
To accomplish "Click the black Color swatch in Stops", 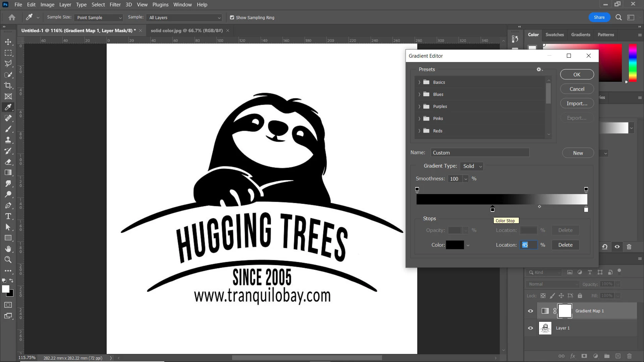I will (455, 245).
